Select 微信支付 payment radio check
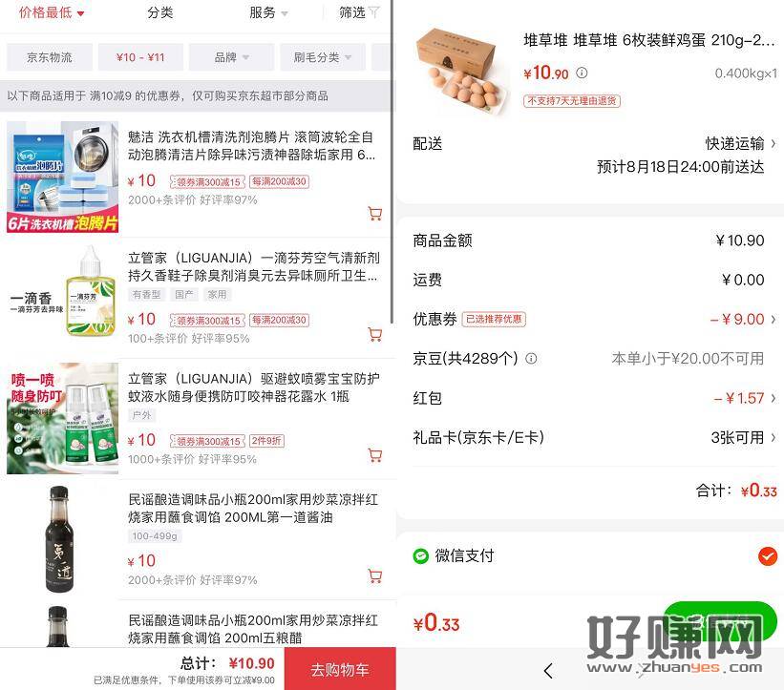This screenshot has width=784, height=690. tap(768, 555)
